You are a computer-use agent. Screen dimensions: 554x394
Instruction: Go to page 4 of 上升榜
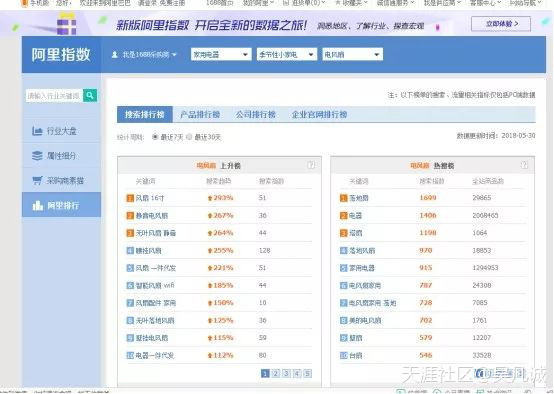pos(297,374)
